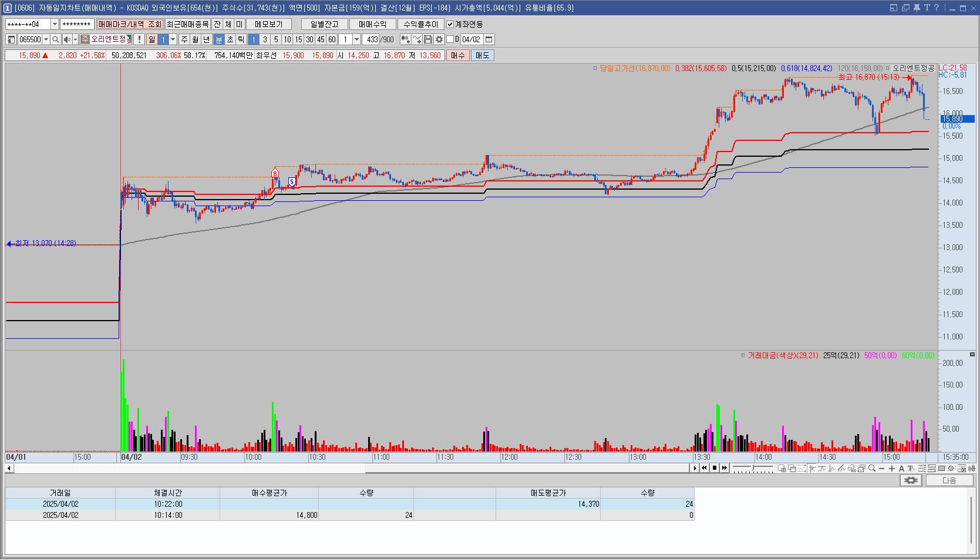The width and height of the screenshot is (980, 559).
Task: Click the help question mark icon
Action: 937,8
